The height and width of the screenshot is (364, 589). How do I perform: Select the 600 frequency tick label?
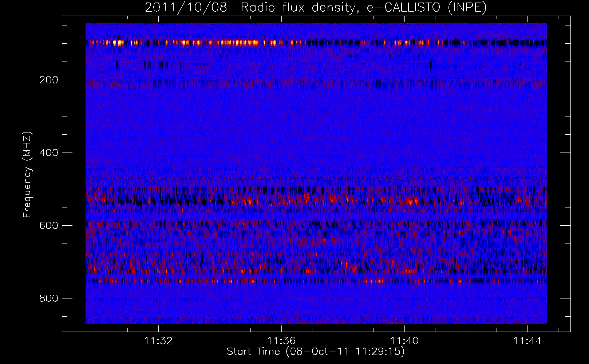(x=49, y=226)
